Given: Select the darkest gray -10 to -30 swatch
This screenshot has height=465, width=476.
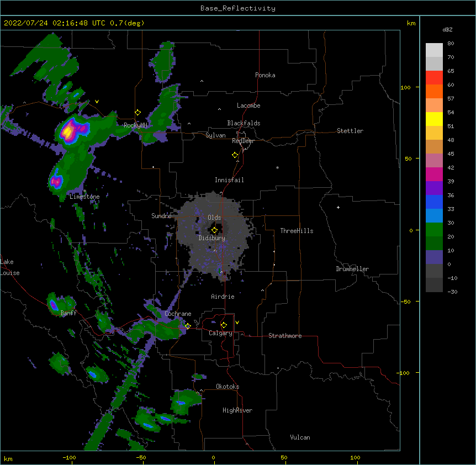Looking at the screenshot, I should [434, 285].
